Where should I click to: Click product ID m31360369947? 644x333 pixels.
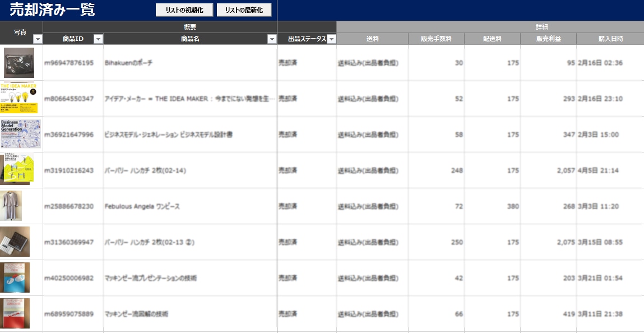click(x=69, y=242)
